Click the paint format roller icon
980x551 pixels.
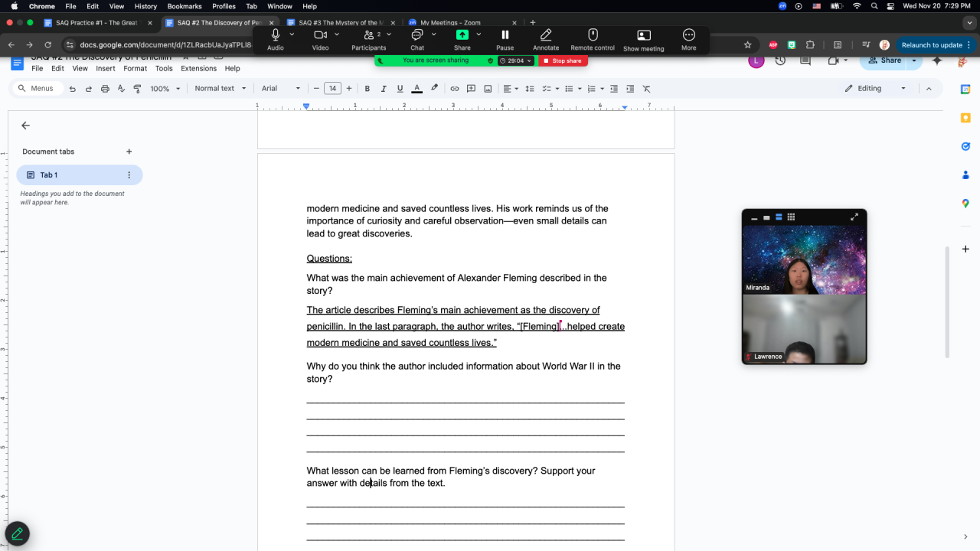138,89
